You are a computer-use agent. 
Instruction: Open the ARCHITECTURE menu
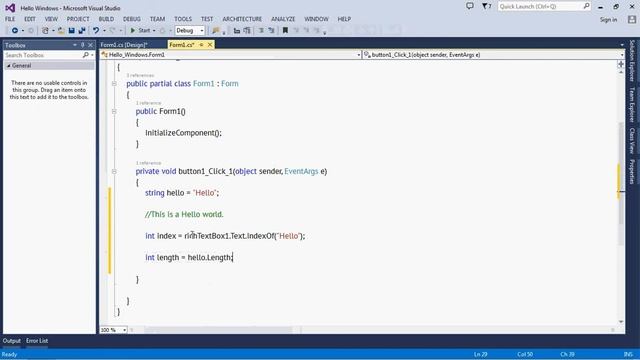[x=242, y=19]
